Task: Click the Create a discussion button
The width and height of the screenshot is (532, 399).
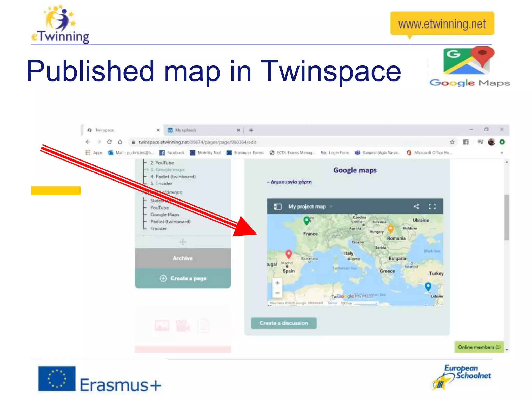Action: pos(284,323)
